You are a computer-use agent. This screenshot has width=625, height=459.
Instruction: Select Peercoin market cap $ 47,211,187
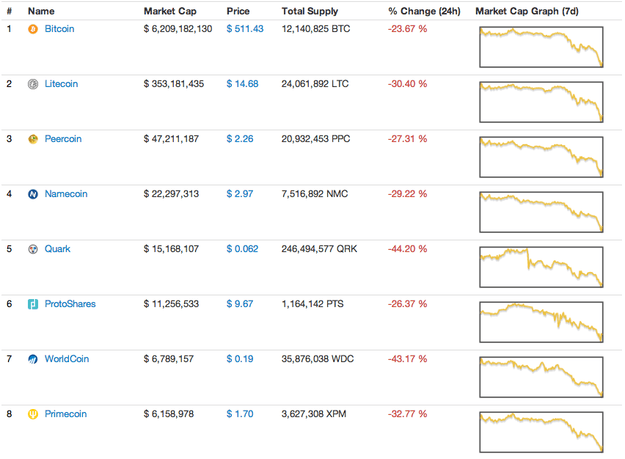click(x=171, y=139)
